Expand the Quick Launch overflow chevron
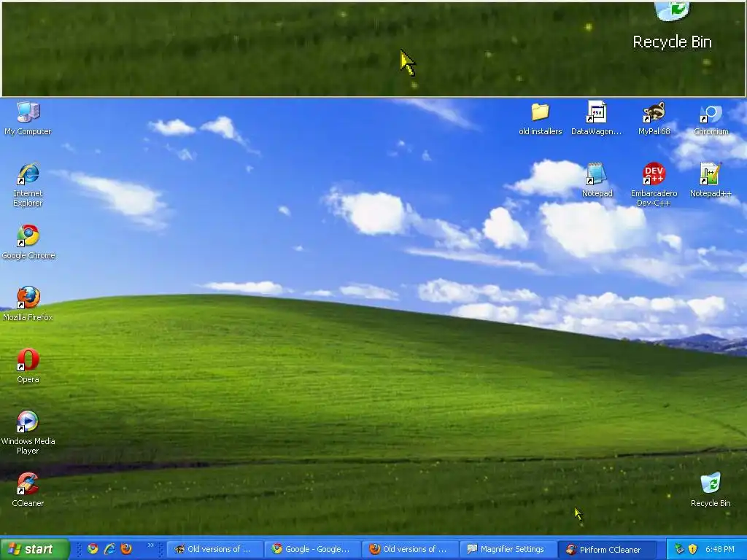 click(150, 545)
